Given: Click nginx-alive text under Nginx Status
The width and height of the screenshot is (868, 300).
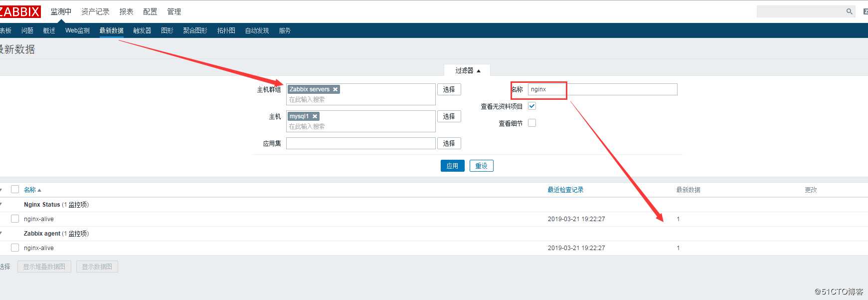Looking at the screenshot, I should click(39, 219).
